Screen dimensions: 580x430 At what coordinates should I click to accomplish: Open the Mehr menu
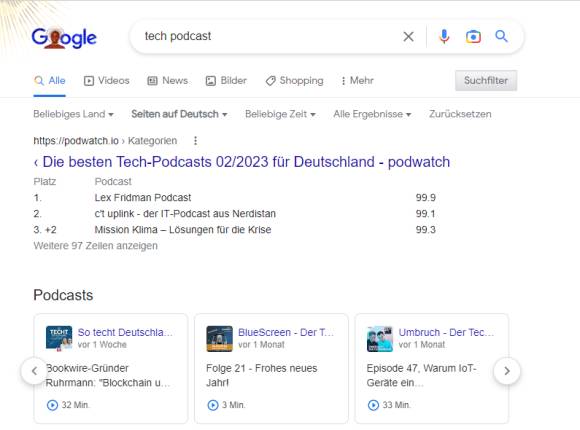(357, 81)
